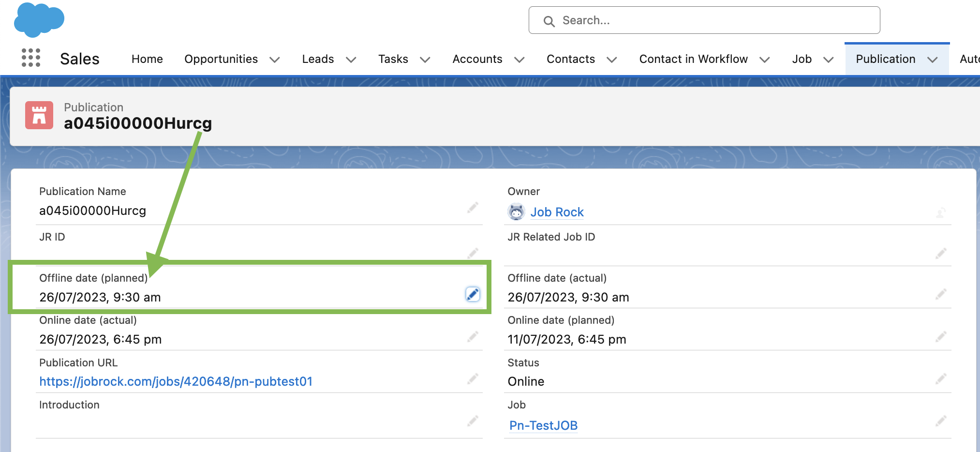Expand the Accounts tab dropdown
This screenshot has width=980, height=452.
click(x=520, y=60)
